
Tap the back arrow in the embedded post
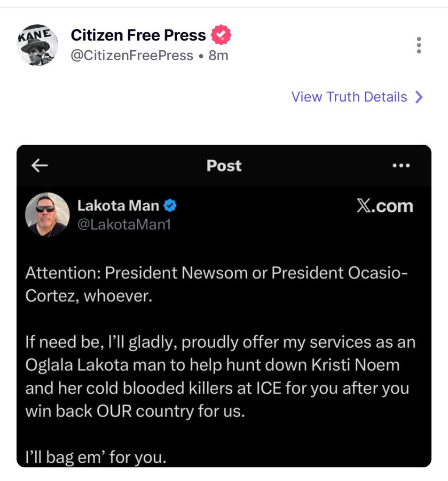coord(39,165)
